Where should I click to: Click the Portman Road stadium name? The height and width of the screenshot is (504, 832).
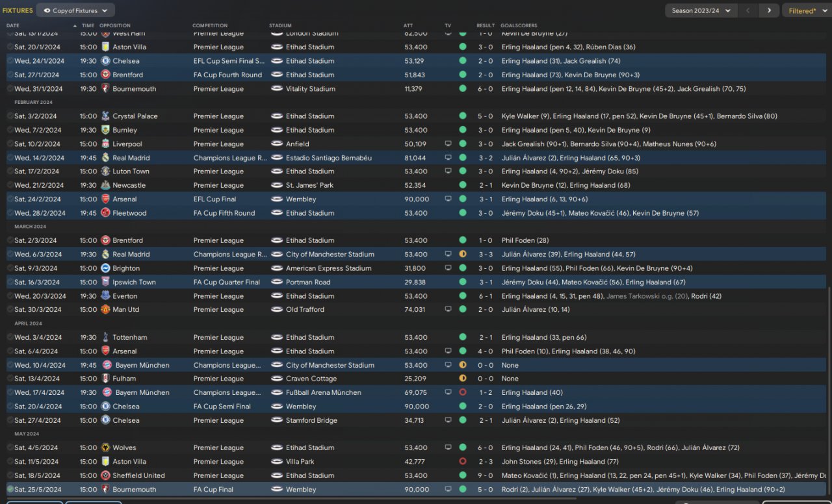308,282
